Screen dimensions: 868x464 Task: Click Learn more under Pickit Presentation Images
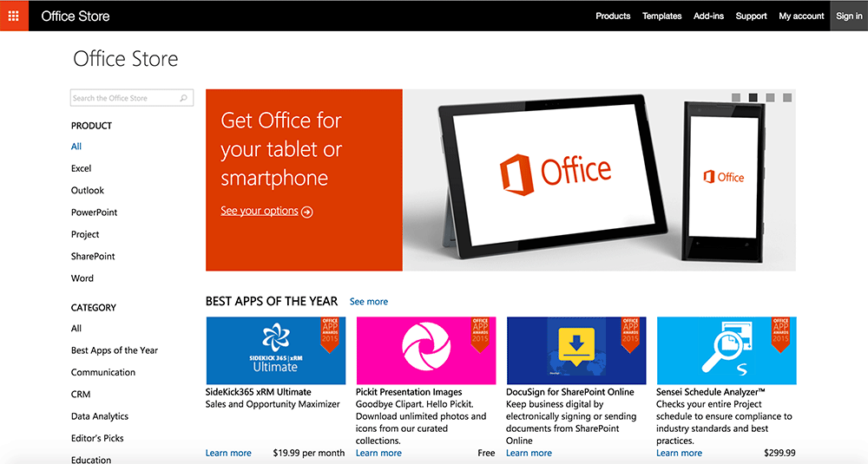378,453
